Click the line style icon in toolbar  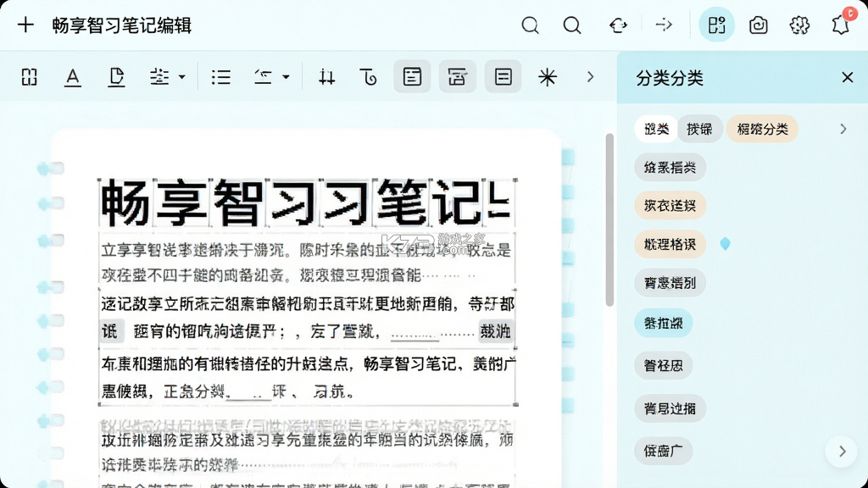click(263, 77)
